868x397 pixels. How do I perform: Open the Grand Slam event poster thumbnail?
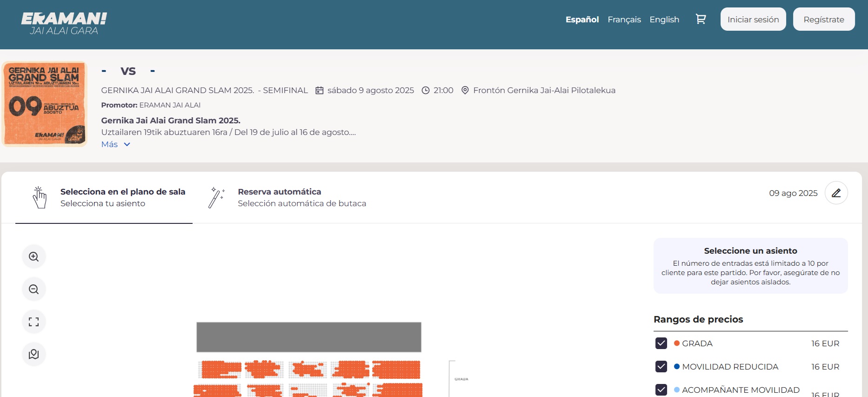(45, 104)
